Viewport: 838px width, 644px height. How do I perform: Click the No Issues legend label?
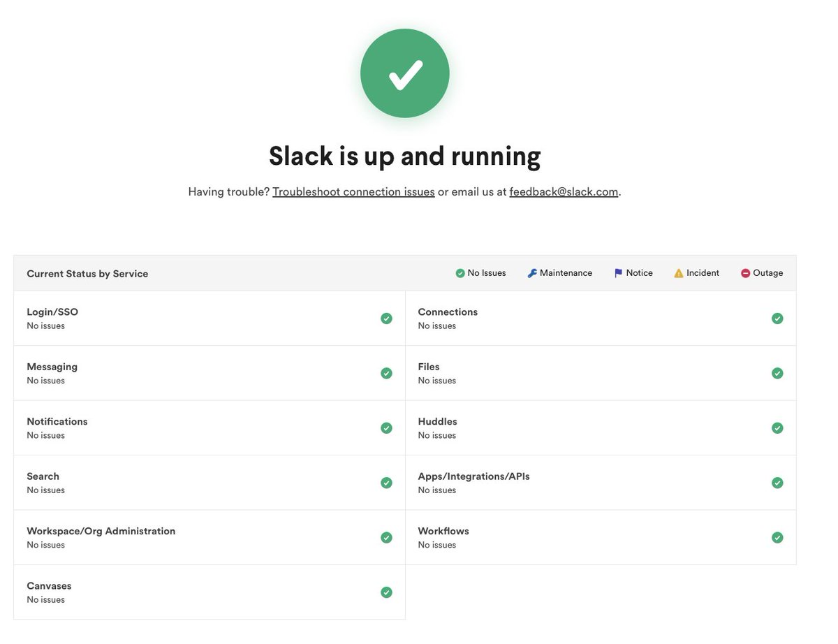click(x=487, y=273)
